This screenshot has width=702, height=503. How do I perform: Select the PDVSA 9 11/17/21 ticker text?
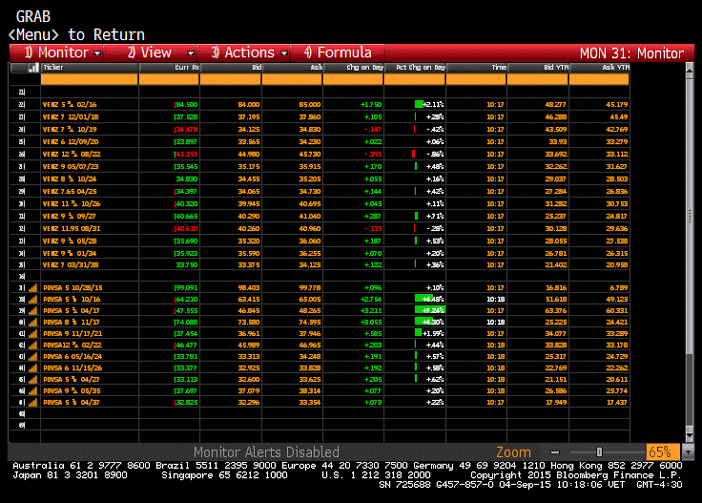(73, 334)
